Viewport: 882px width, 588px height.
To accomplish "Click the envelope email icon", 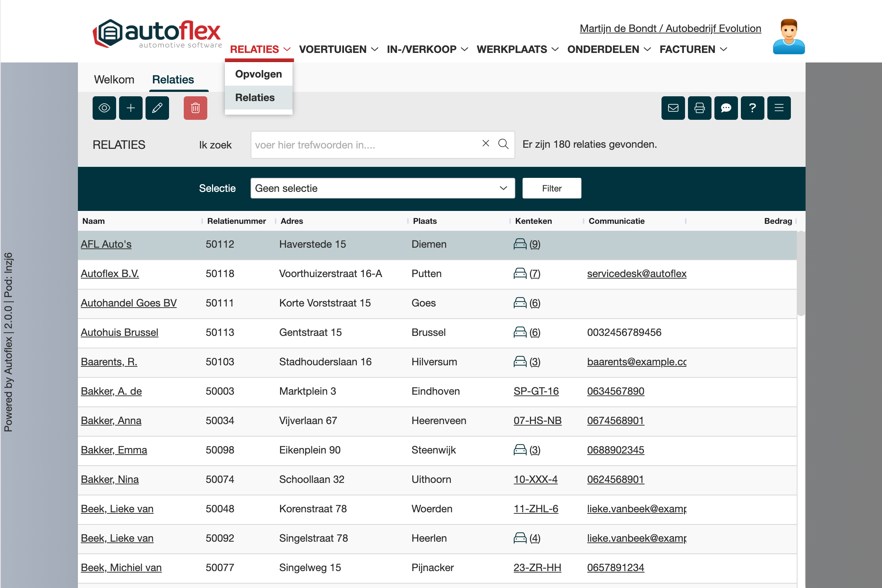I will point(673,108).
